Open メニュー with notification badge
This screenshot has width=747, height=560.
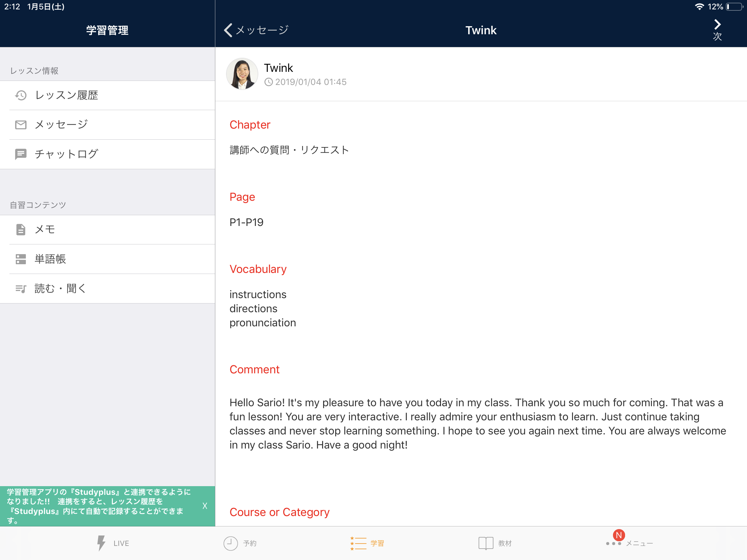click(629, 542)
